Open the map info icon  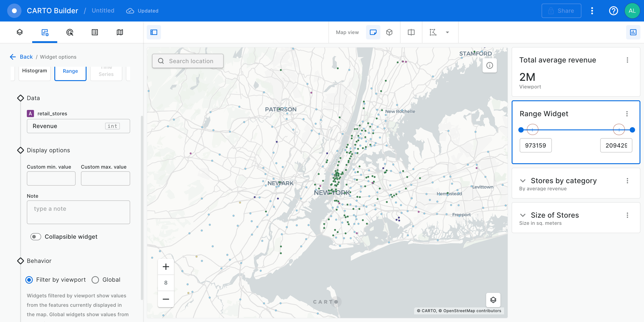(x=489, y=65)
